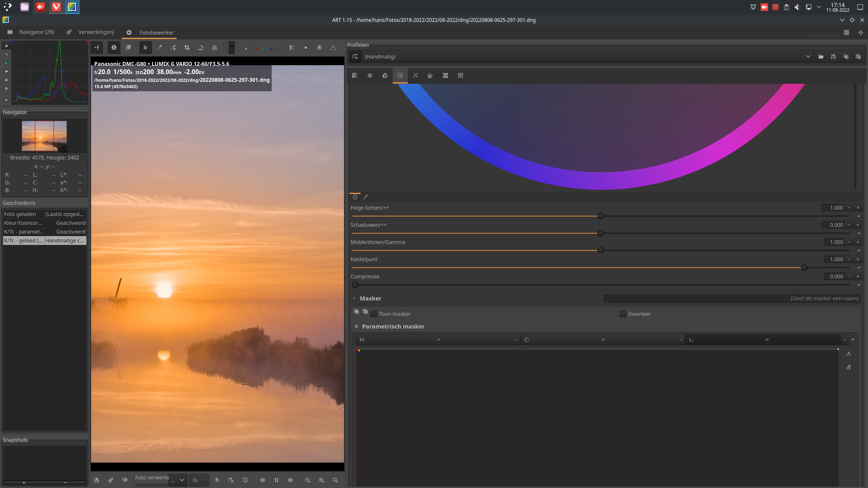Toggle clipped highlight warning indicator
This screenshot has width=868, height=488.
click(x=333, y=47)
